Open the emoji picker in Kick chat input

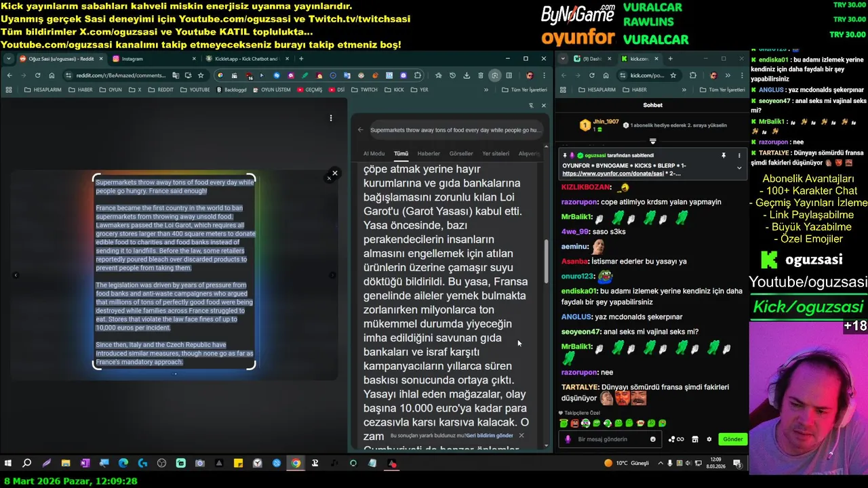coord(653,439)
